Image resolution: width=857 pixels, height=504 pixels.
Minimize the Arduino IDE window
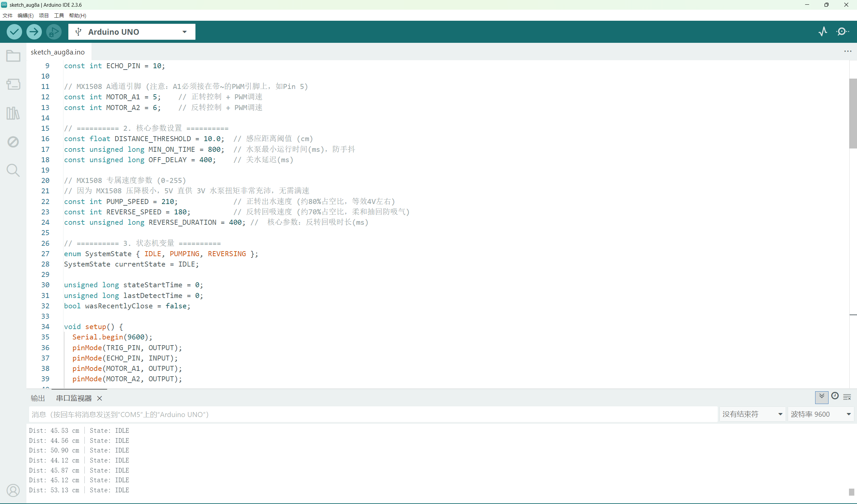807,5
